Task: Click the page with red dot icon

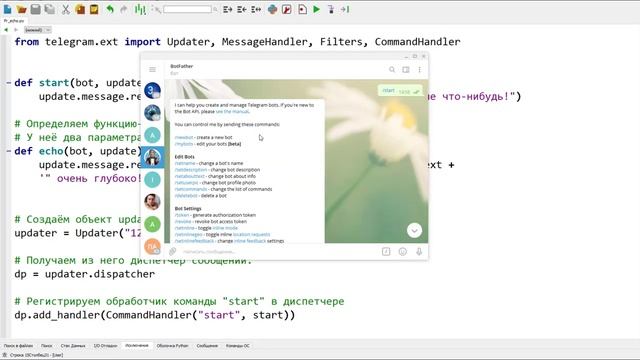Action: tap(302, 9)
